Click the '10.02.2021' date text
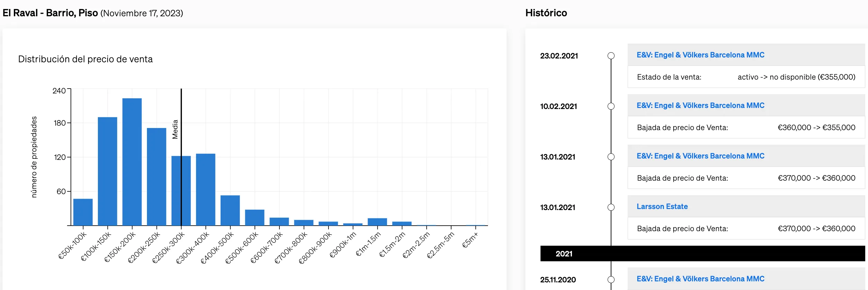The height and width of the screenshot is (290, 868). coord(559,106)
